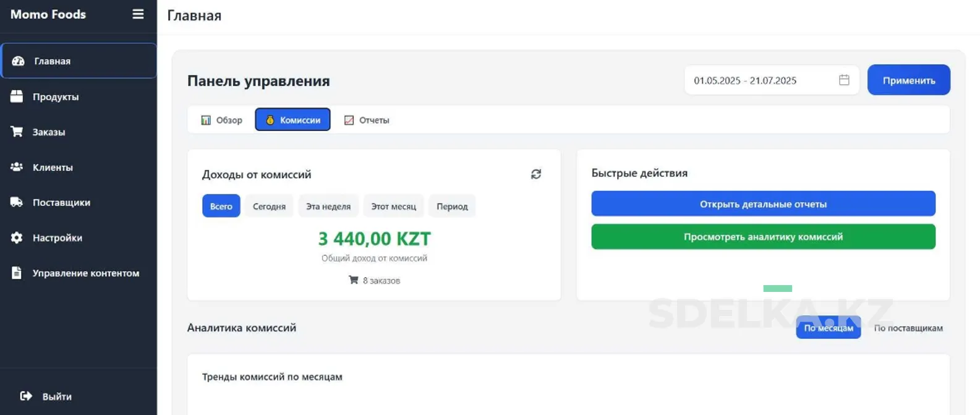Screen dimensions: 980x415
Task: Click the Продукты box icon in sidebar
Action: tap(17, 96)
